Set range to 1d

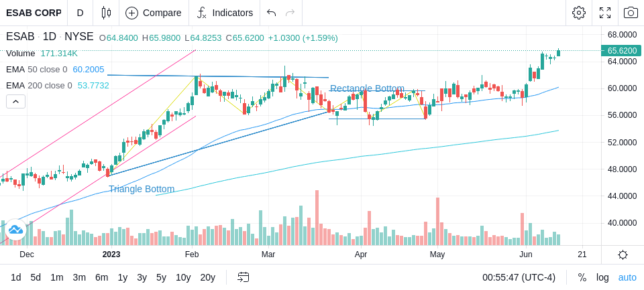[x=15, y=278]
